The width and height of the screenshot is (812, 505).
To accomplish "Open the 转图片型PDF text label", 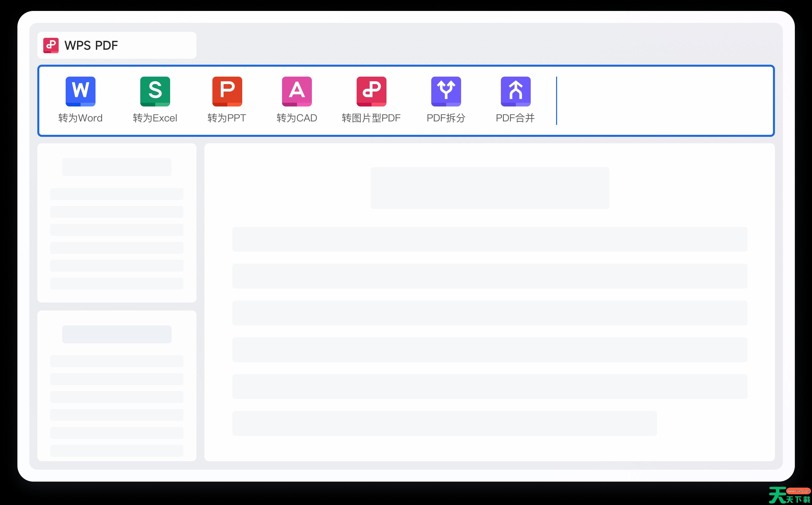I will click(371, 118).
